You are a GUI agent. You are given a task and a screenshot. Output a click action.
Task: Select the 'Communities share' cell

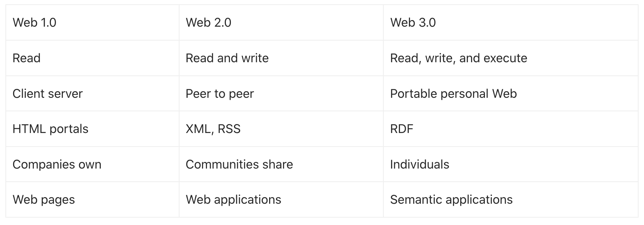click(x=239, y=164)
